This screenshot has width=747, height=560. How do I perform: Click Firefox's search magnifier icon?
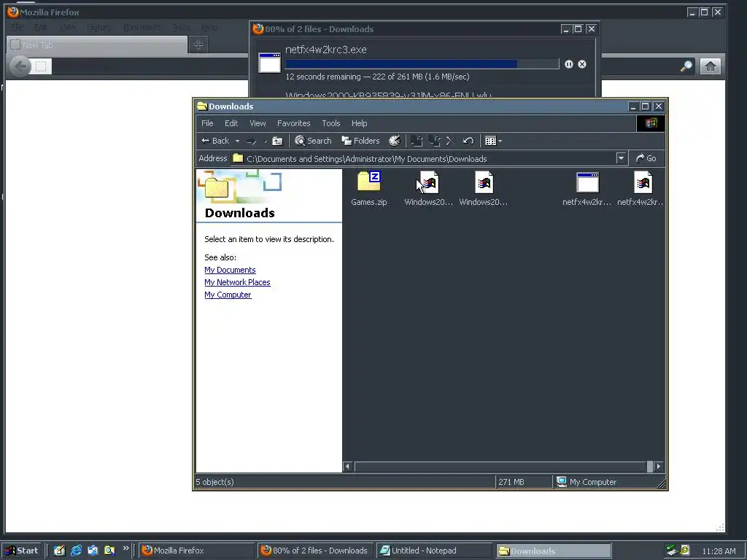686,66
